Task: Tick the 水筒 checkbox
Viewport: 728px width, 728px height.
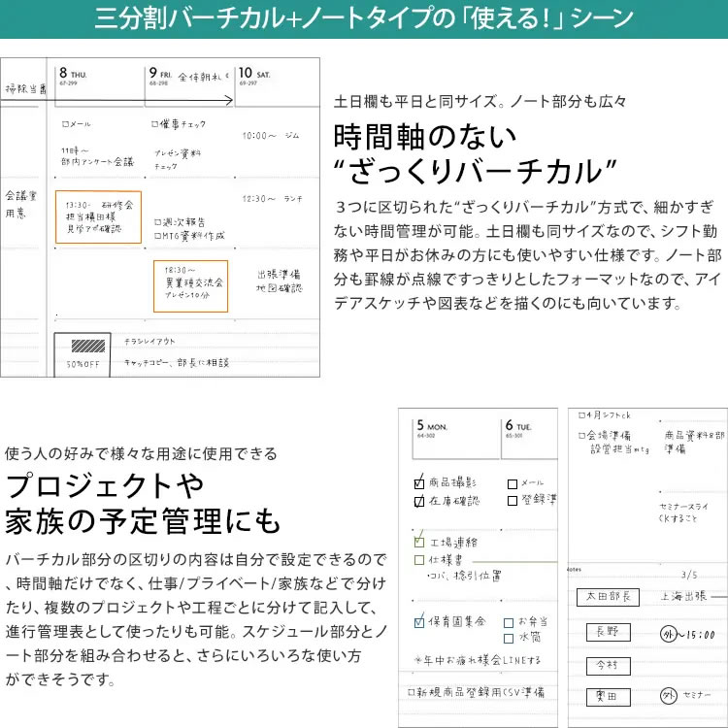Action: [x=508, y=639]
